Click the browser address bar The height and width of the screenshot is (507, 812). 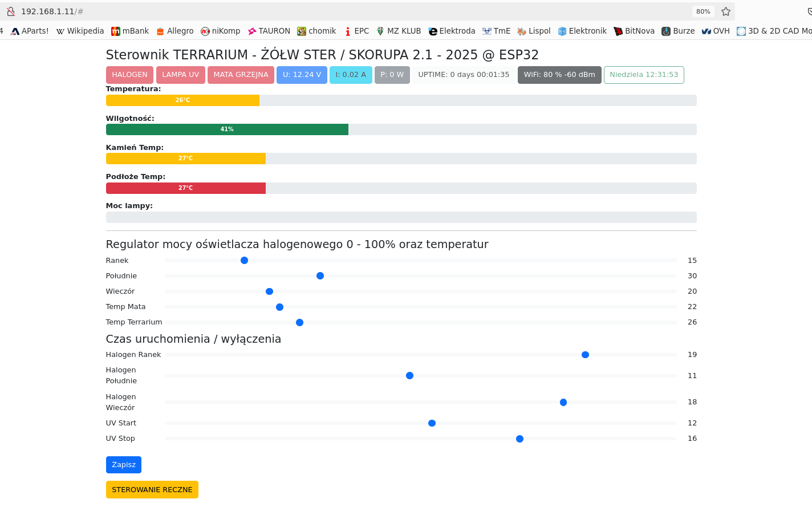[x=342, y=11]
